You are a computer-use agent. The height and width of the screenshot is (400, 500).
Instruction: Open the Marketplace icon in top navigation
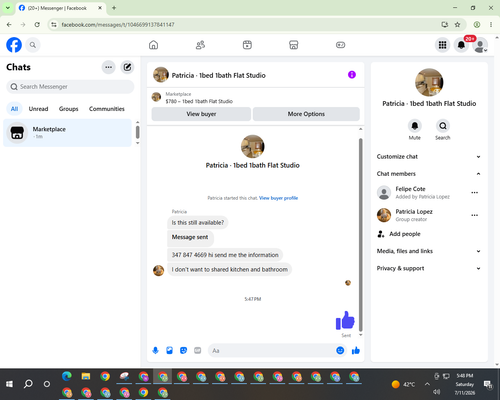[294, 45]
